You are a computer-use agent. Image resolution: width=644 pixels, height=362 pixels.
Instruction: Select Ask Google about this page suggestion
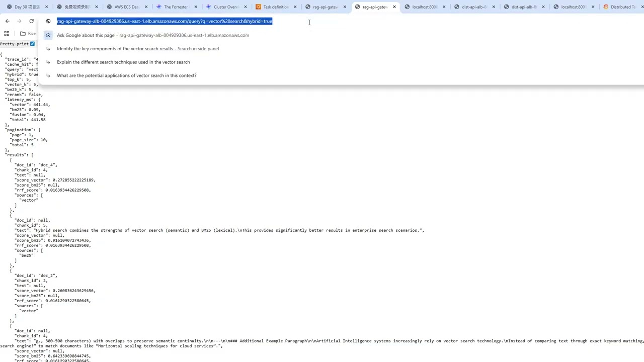[341, 35]
